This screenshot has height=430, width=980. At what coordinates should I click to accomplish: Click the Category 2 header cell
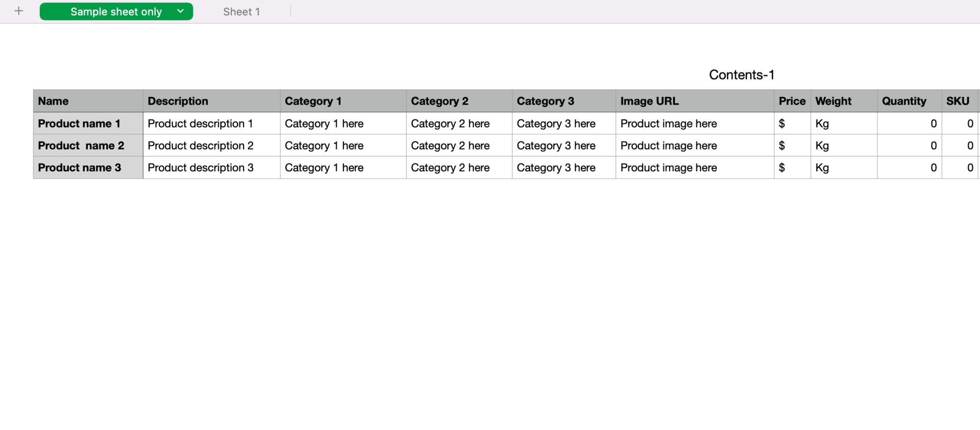click(x=459, y=101)
